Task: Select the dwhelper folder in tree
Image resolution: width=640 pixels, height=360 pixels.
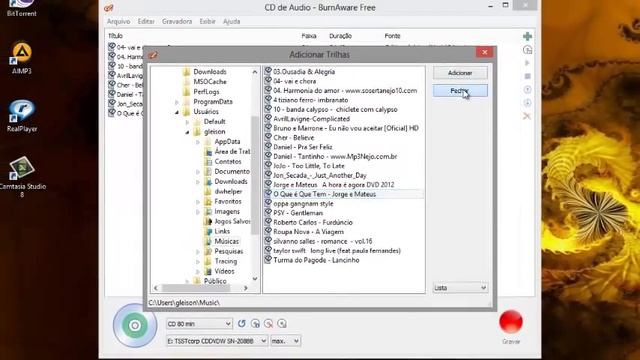Action: click(228, 191)
